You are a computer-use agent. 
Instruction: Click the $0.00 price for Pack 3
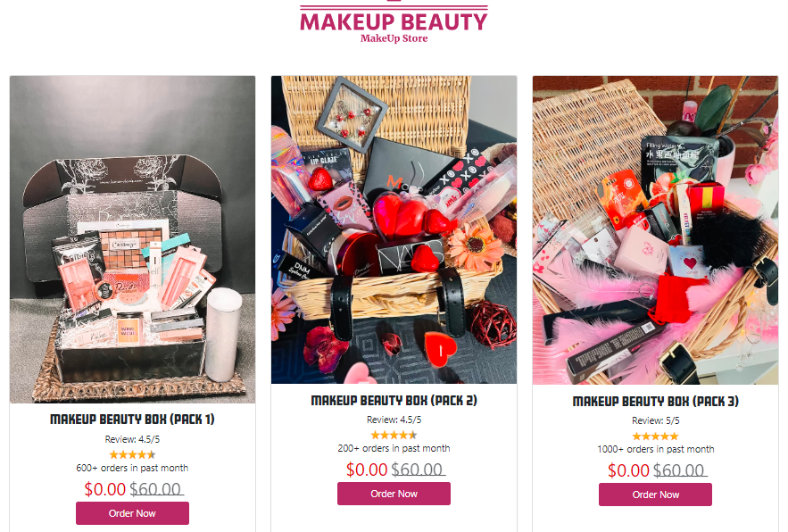[x=628, y=470]
